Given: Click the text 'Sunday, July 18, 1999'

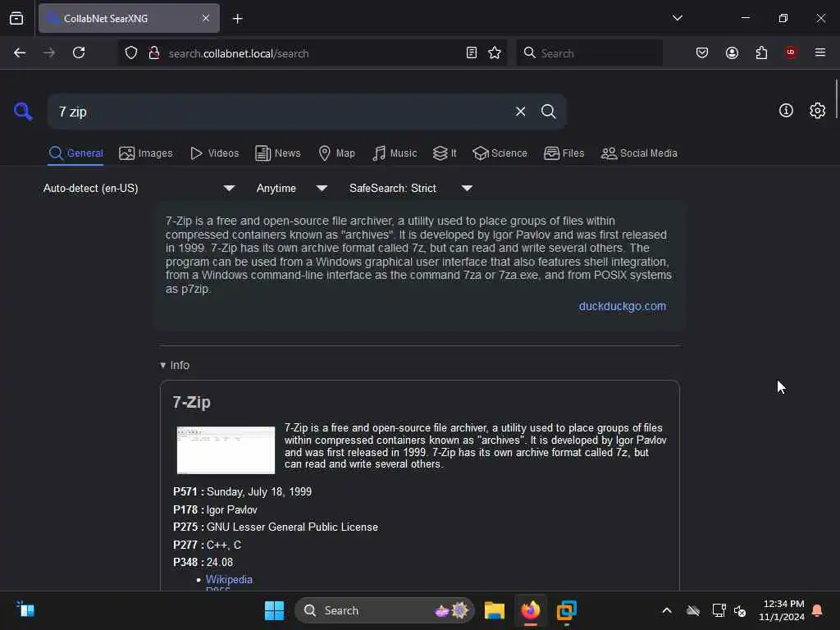Looking at the screenshot, I should (259, 492).
